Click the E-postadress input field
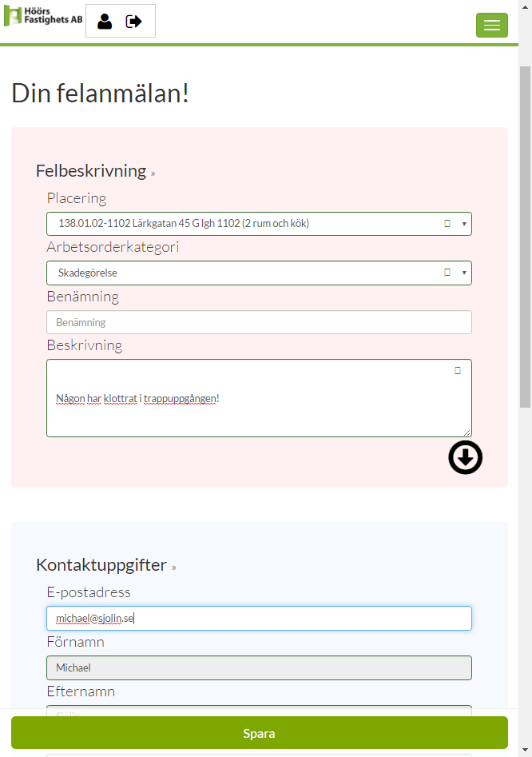Screen dimensions: 532x757 click(x=259, y=619)
